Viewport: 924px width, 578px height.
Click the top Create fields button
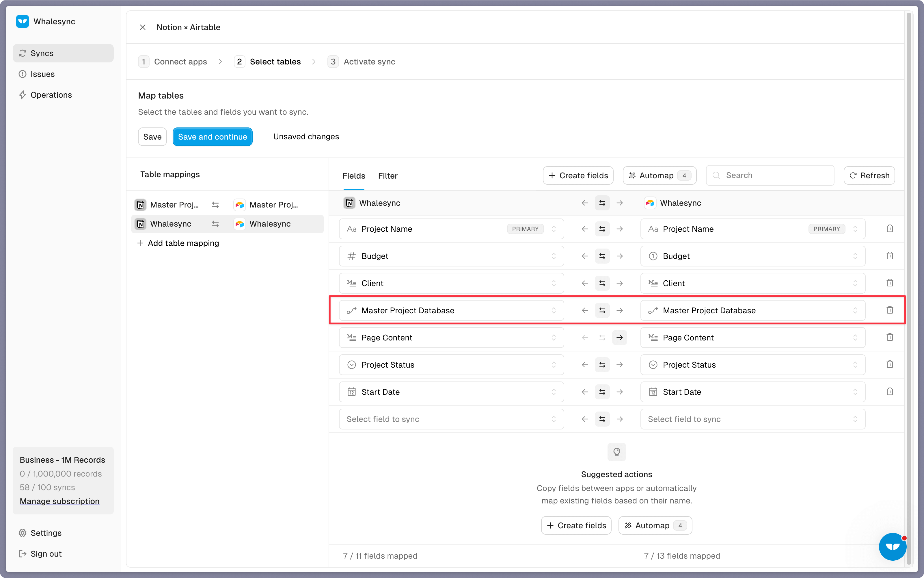(x=578, y=175)
